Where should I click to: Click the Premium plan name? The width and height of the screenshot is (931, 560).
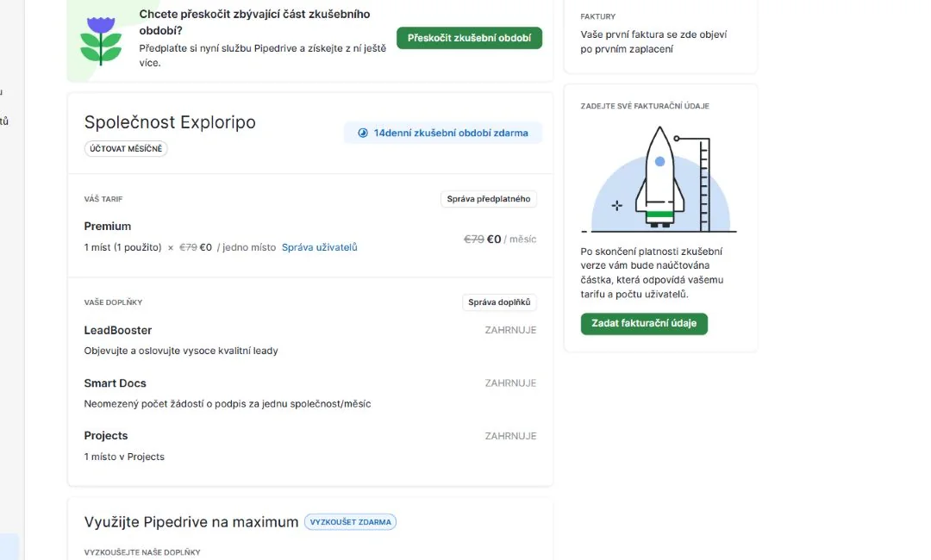point(108,226)
